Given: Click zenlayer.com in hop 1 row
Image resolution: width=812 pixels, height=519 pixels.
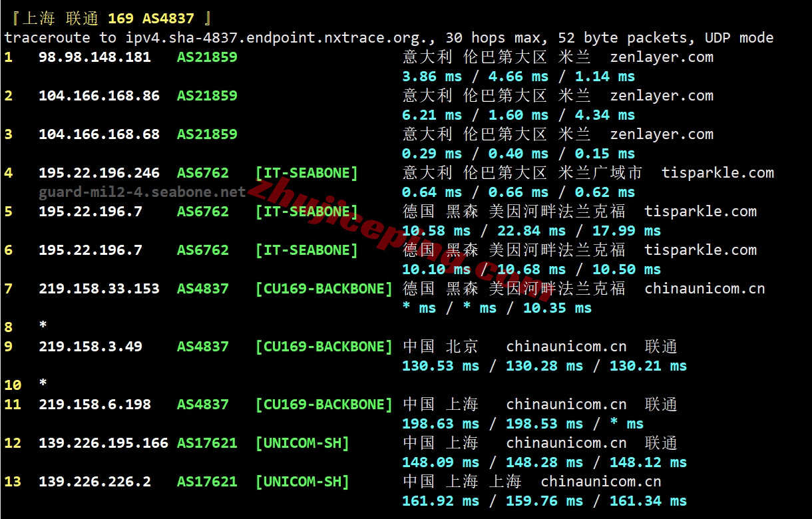Looking at the screenshot, I should pos(662,57).
